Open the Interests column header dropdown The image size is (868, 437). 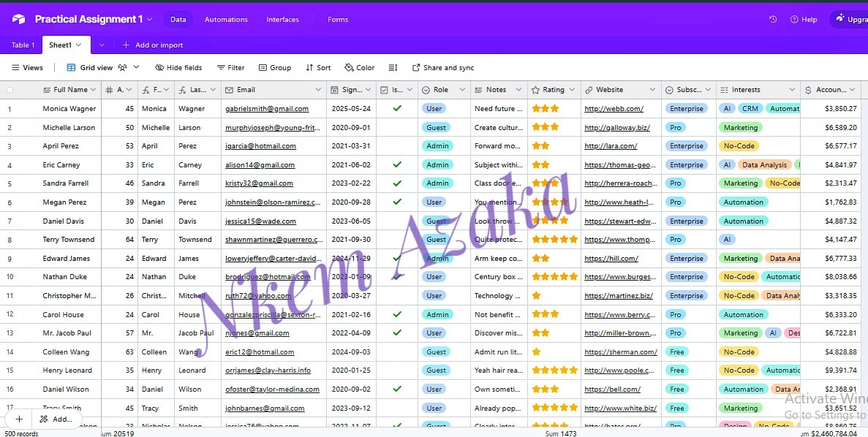tap(792, 90)
